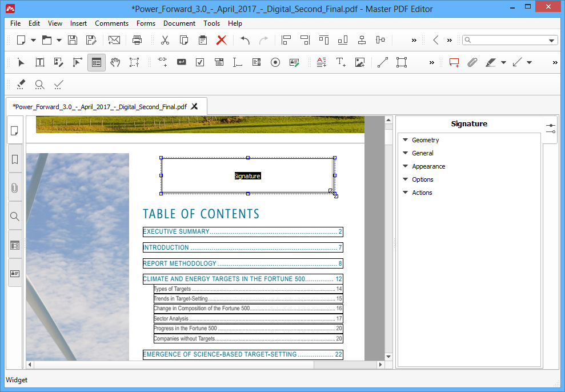Image resolution: width=565 pixels, height=392 pixels.
Task: Select the Edit Forms toolbar tool
Action: pyautogui.click(x=96, y=62)
